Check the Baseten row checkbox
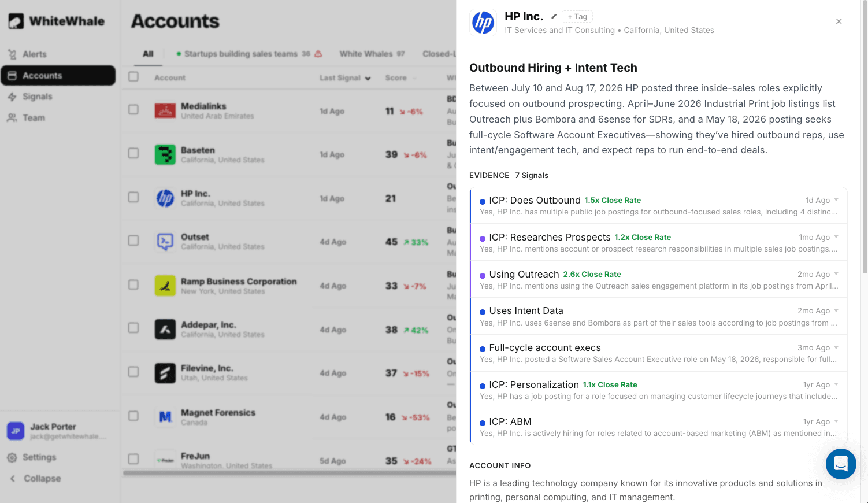This screenshot has width=868, height=503. [133, 153]
